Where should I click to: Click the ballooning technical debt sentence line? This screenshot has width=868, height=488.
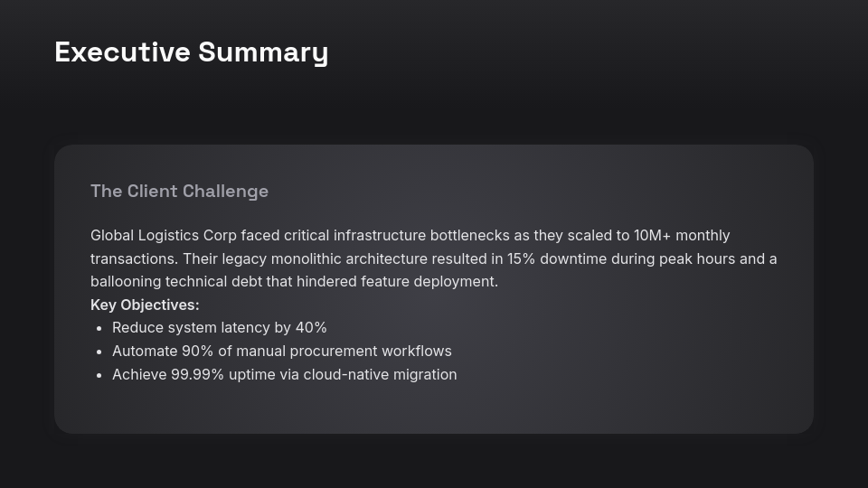point(294,281)
